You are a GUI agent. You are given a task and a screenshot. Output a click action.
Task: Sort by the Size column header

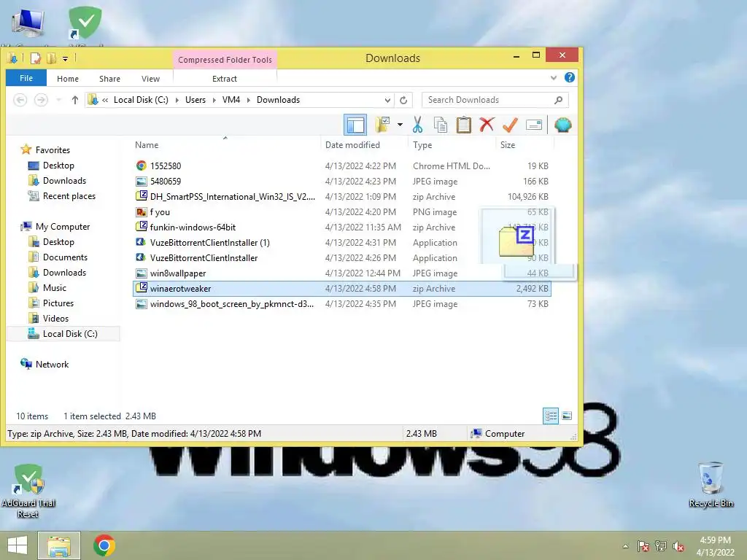click(x=508, y=145)
